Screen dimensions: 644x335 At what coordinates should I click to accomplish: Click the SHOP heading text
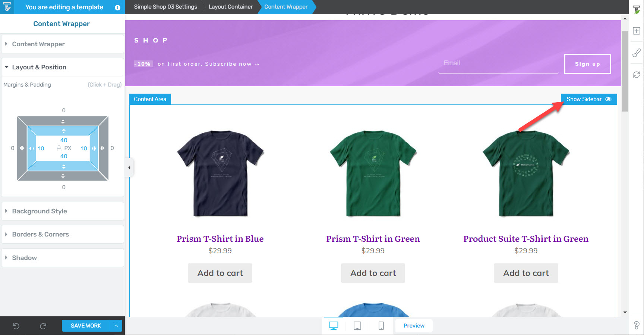(151, 40)
